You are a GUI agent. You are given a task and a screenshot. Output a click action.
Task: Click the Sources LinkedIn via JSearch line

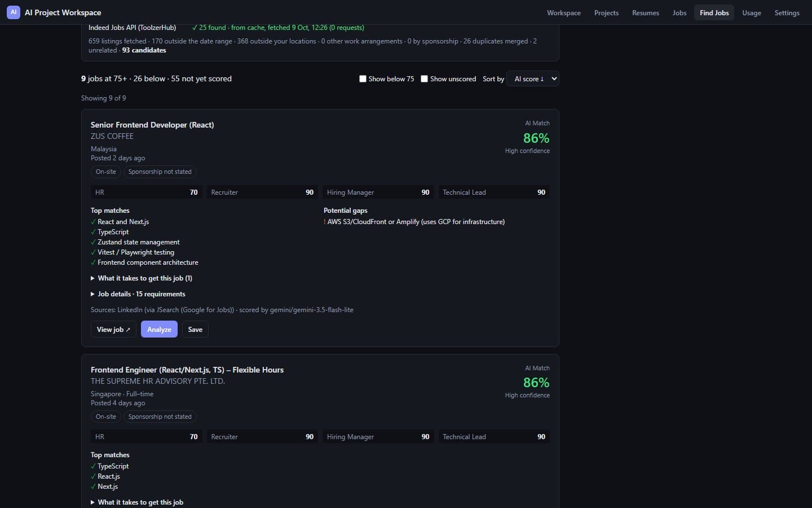pyautogui.click(x=222, y=310)
